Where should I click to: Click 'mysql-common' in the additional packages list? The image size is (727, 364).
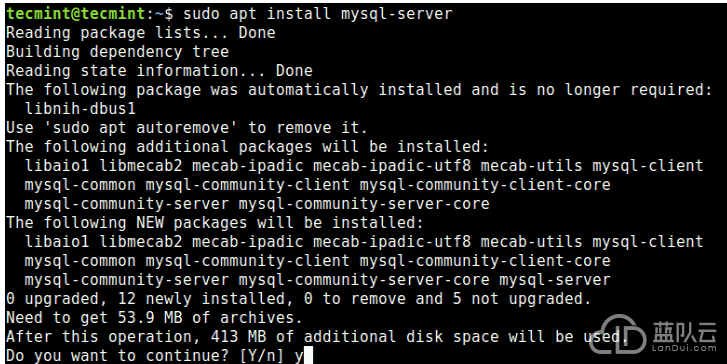coord(80,185)
